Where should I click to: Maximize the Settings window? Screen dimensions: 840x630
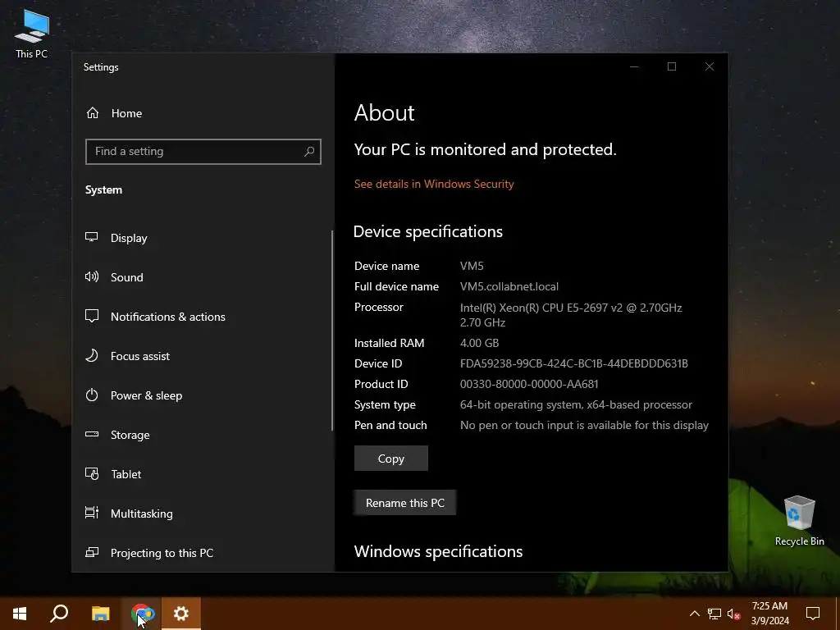click(672, 66)
